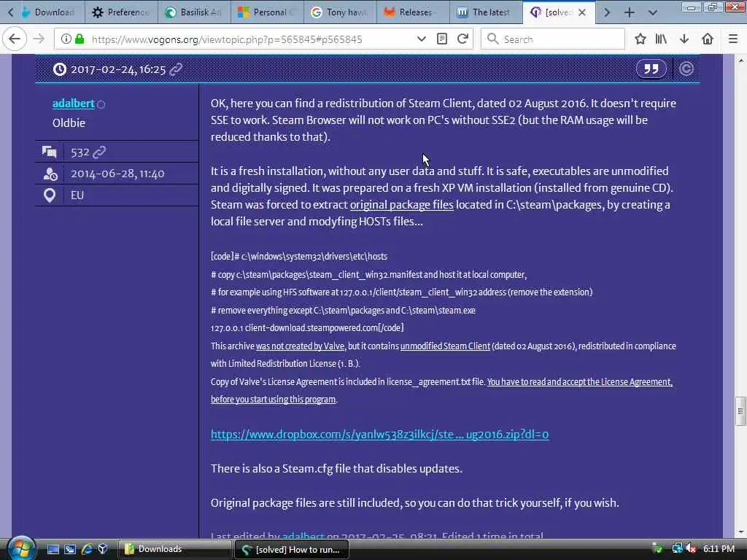The image size is (747, 560).
Task: Open site information icon in address bar
Action: pyautogui.click(x=66, y=39)
